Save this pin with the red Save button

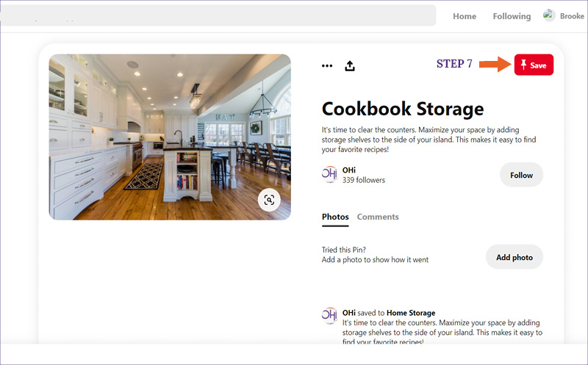[x=534, y=65]
